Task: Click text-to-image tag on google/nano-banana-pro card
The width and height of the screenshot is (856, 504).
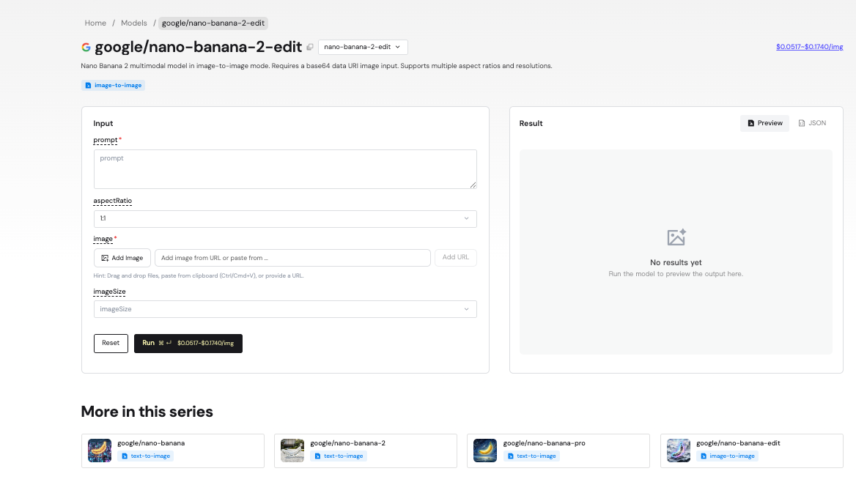Action: [531, 456]
